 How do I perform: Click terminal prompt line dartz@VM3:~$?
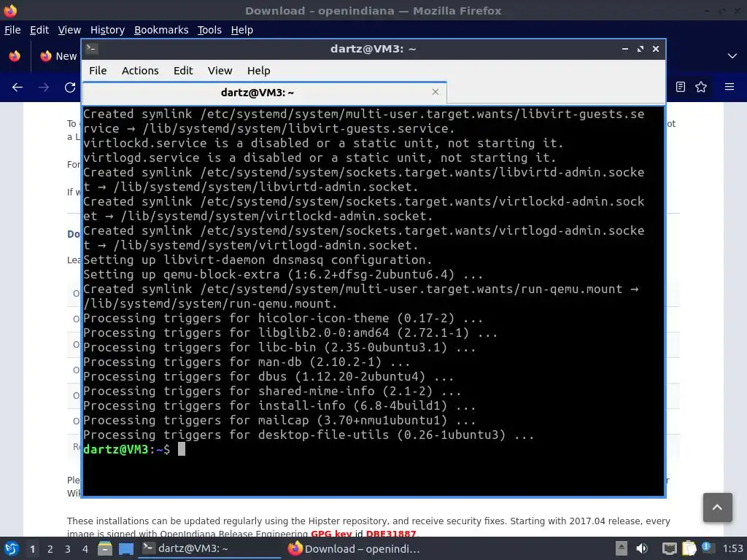coord(127,449)
